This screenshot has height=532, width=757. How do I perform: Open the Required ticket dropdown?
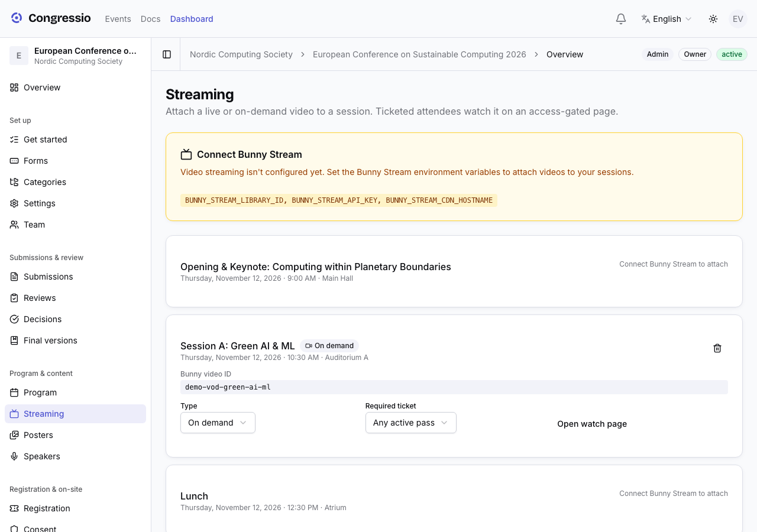pos(411,423)
